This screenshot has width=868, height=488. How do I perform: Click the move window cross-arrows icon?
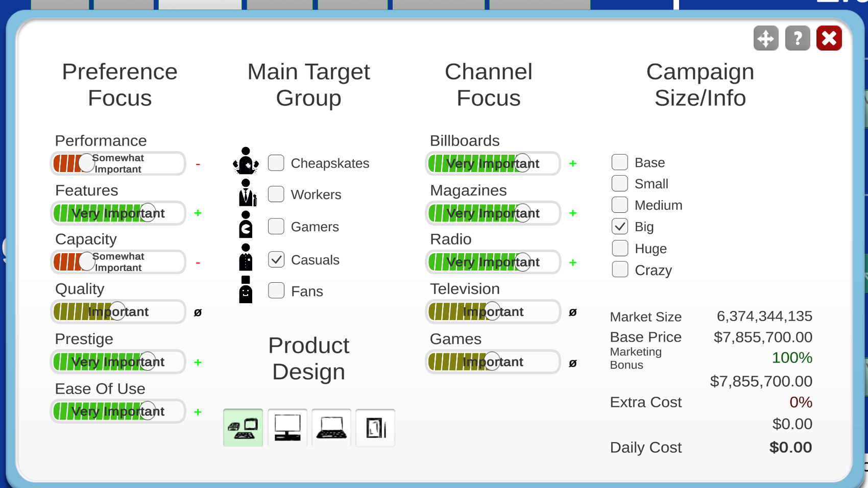[x=766, y=38]
